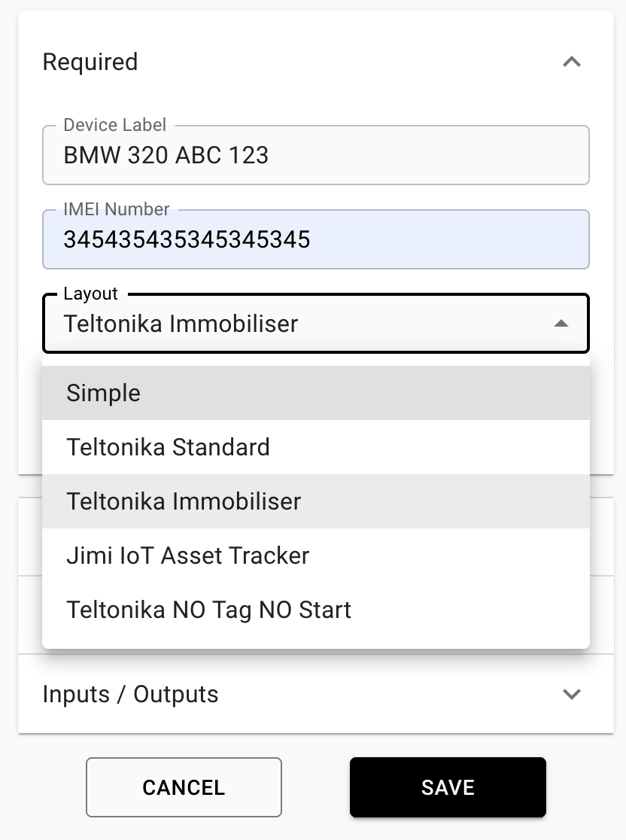The height and width of the screenshot is (840, 626).
Task: Collapse the Required section chevron
Action: pyautogui.click(x=572, y=62)
